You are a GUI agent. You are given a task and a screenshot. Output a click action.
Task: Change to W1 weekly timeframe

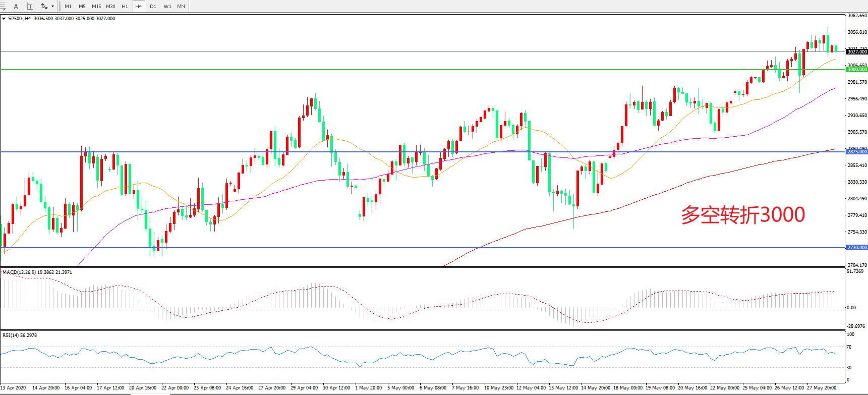167,6
